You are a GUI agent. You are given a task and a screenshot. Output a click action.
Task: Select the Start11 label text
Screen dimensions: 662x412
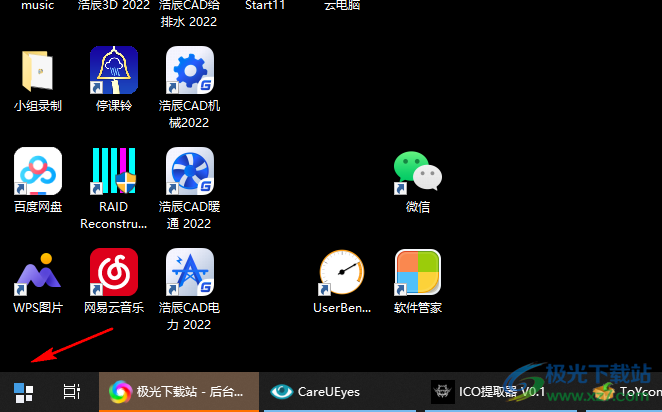pos(265,5)
